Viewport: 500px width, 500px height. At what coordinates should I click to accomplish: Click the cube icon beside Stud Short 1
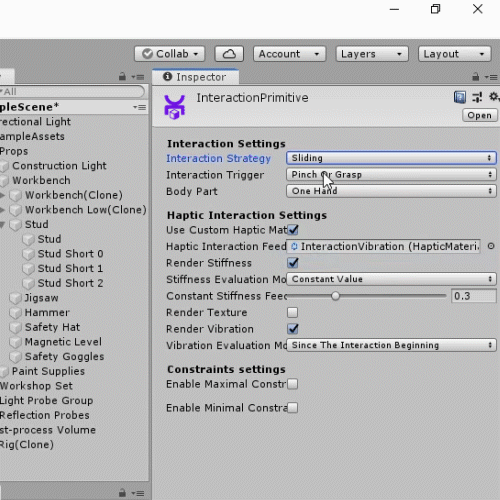click(x=28, y=269)
